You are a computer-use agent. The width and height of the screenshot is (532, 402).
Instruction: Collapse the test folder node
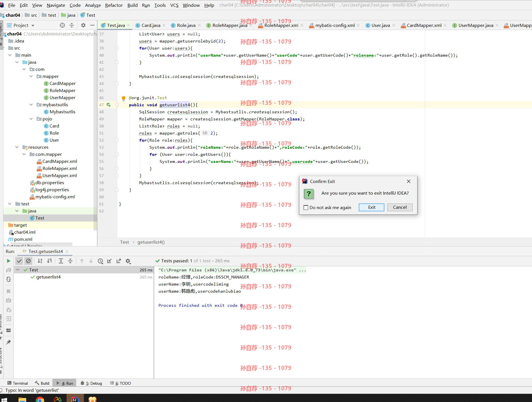coord(10,204)
